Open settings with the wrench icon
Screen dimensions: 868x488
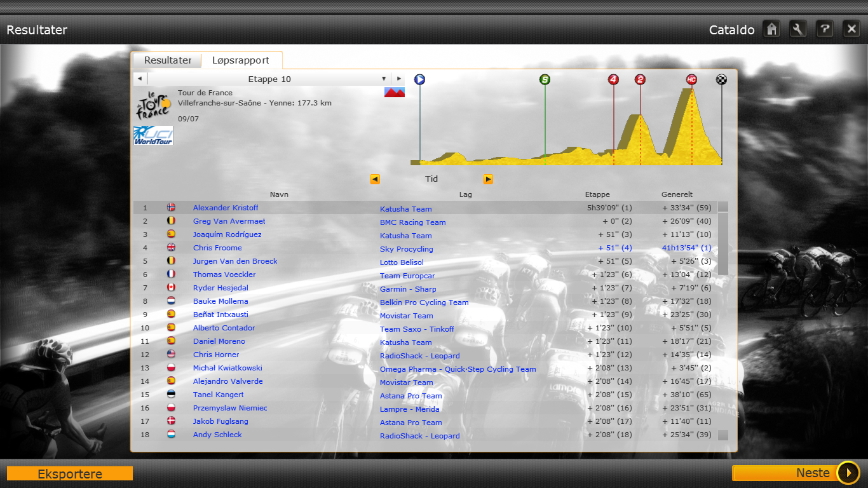798,29
